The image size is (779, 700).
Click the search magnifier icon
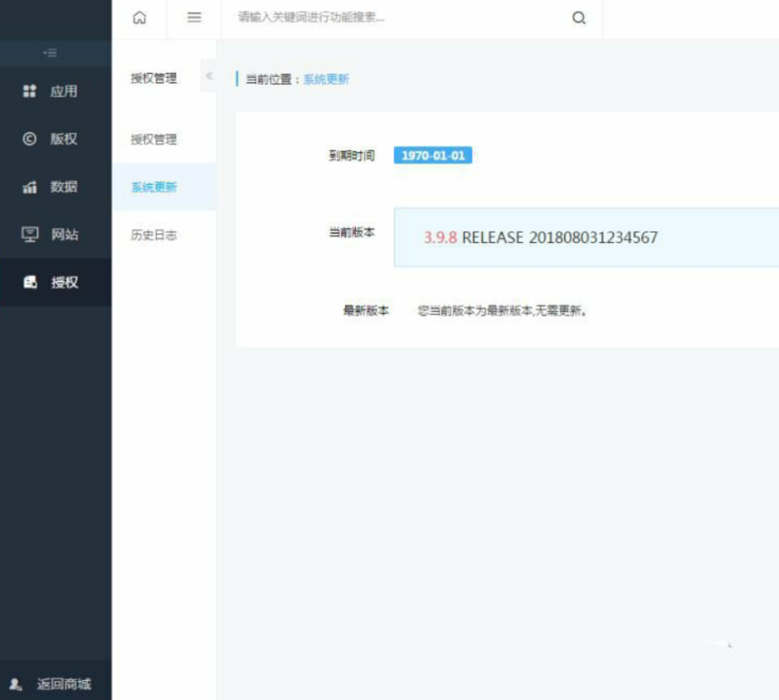pyautogui.click(x=579, y=18)
